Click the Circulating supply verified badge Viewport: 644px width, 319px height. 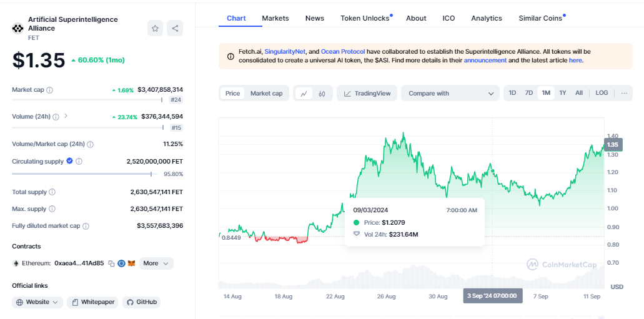click(x=70, y=161)
